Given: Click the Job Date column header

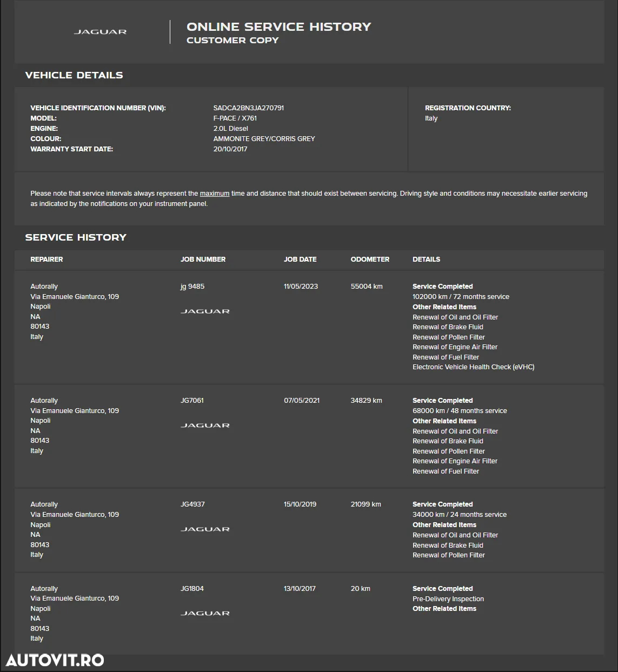Looking at the screenshot, I should coord(300,260).
